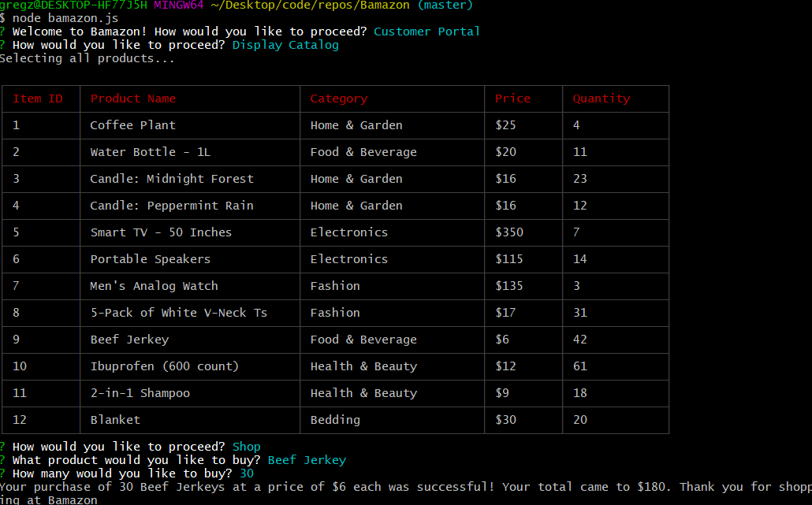The height and width of the screenshot is (505, 812).
Task: Select the quantity "61" for Ibuprofen
Action: pyautogui.click(x=580, y=367)
